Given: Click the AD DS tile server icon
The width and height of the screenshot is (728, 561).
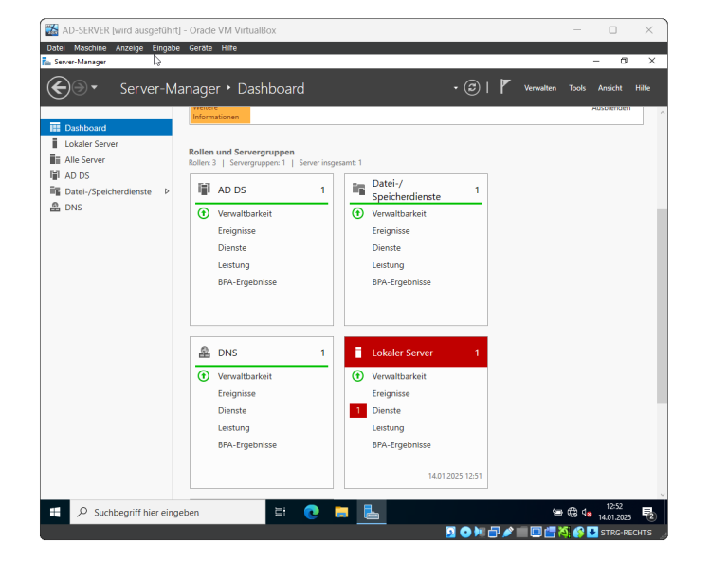Looking at the screenshot, I should pos(204,189).
